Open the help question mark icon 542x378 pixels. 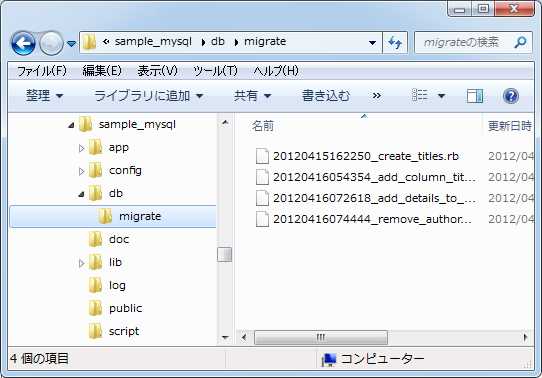(511, 96)
